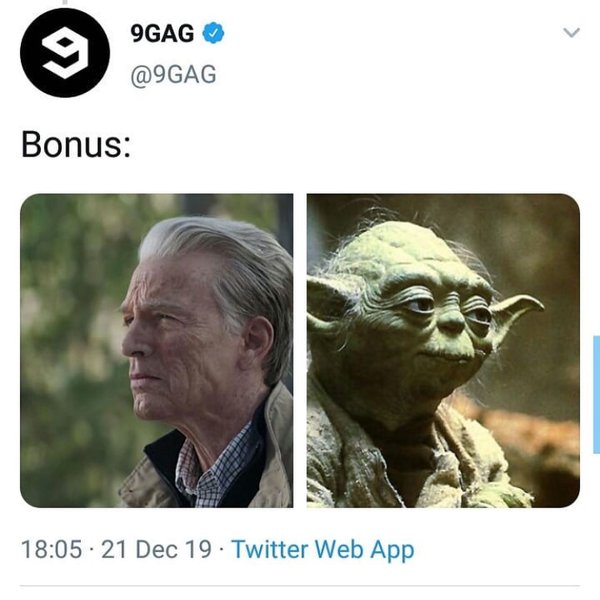Select the Bonus: tweet text

[x=76, y=145]
